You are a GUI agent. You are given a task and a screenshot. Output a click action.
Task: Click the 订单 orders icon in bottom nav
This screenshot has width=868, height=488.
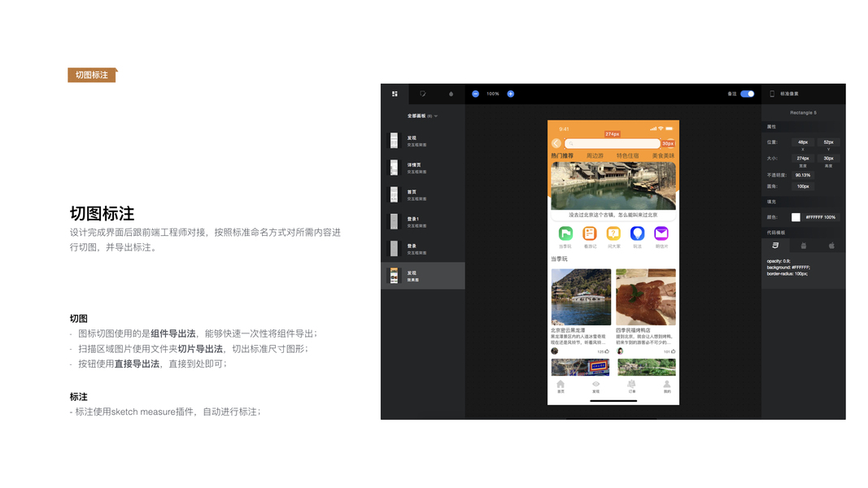[631, 384]
